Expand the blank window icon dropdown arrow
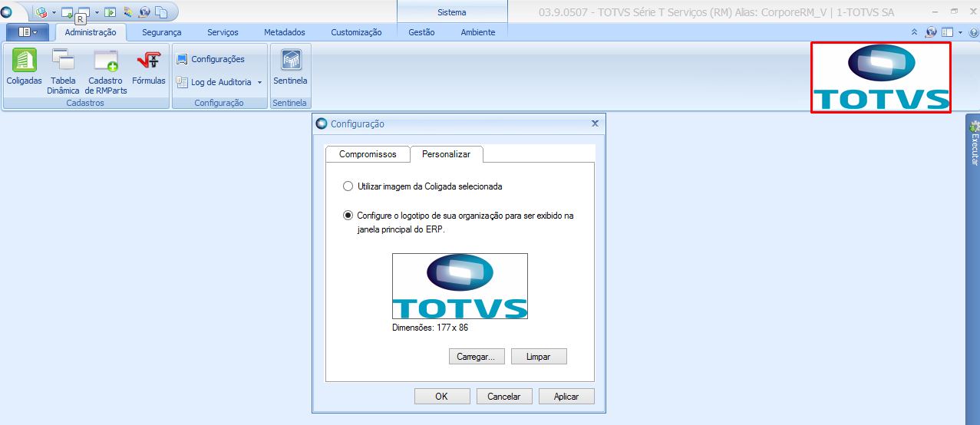980x425 pixels. [x=97, y=12]
